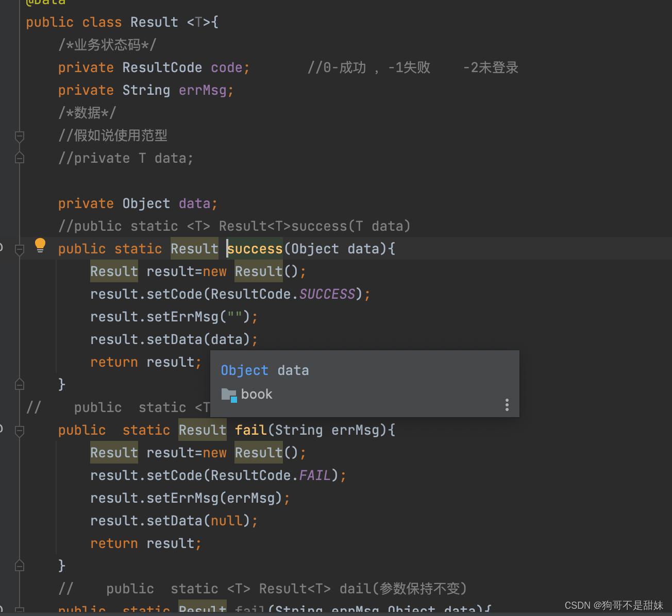Click the code field name
Viewport: 672px width, 616px height.
[227, 67]
